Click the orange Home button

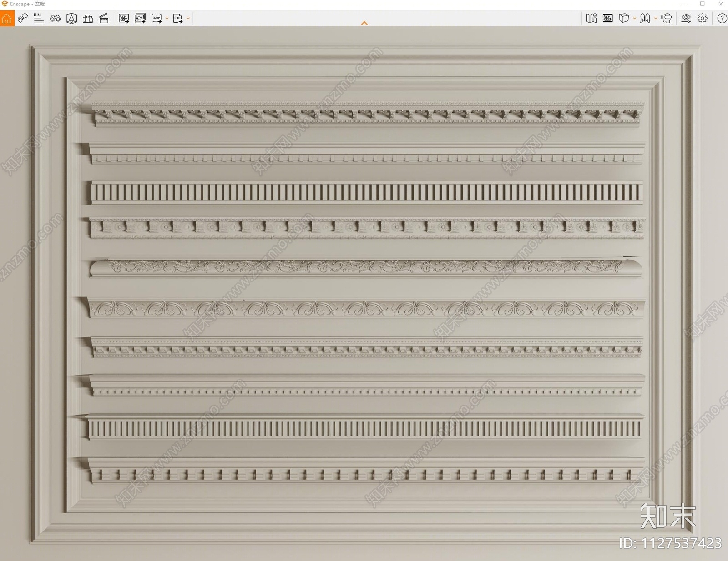click(7, 18)
